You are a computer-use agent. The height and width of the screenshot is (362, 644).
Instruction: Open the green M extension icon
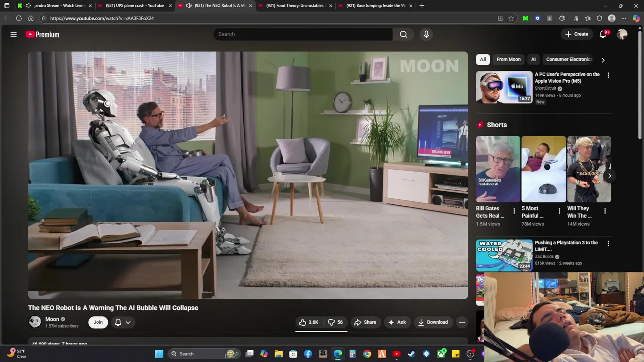526,18
